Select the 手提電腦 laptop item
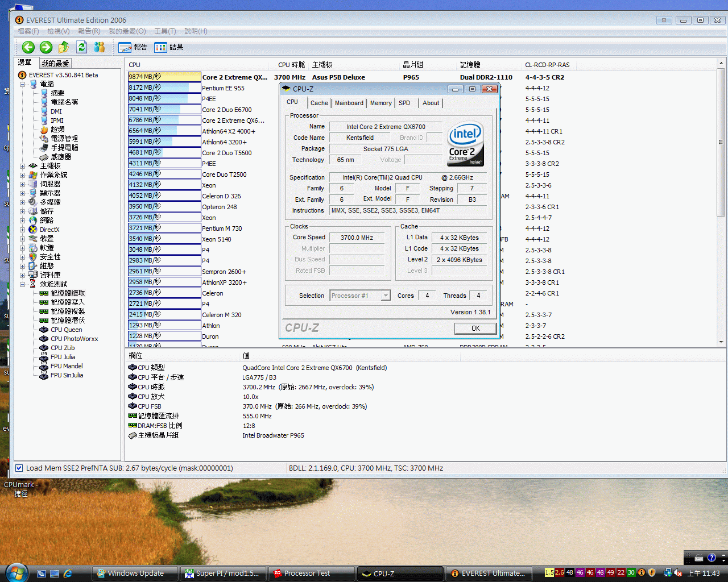Image resolution: width=728 pixels, height=582 pixels. click(x=59, y=148)
